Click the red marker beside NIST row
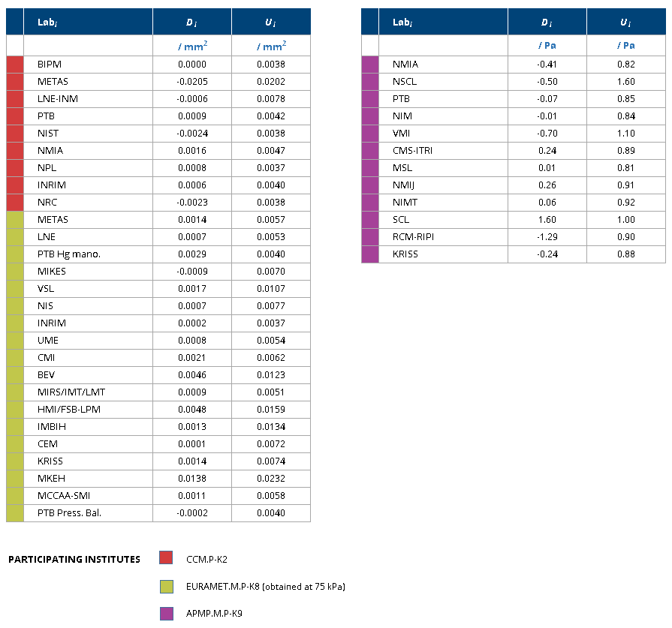The image size is (672, 628). [15, 134]
